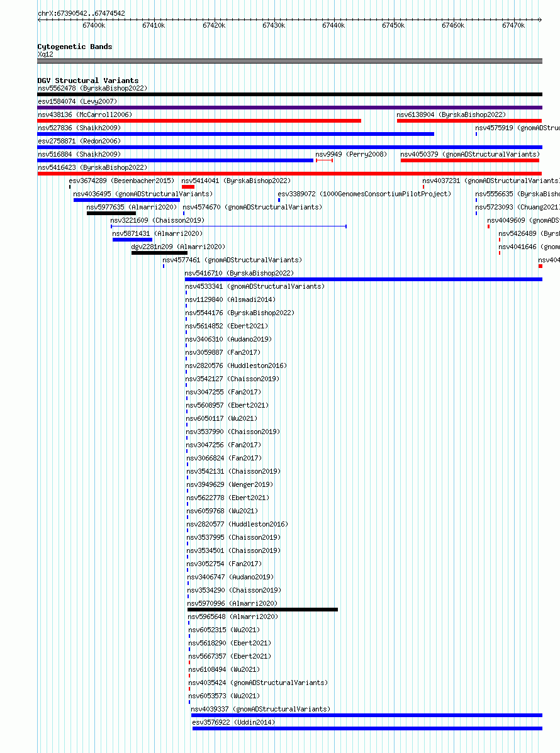
Task: Open the dgv2281n209 (Almarri2020) label
Action: [x=178, y=247]
